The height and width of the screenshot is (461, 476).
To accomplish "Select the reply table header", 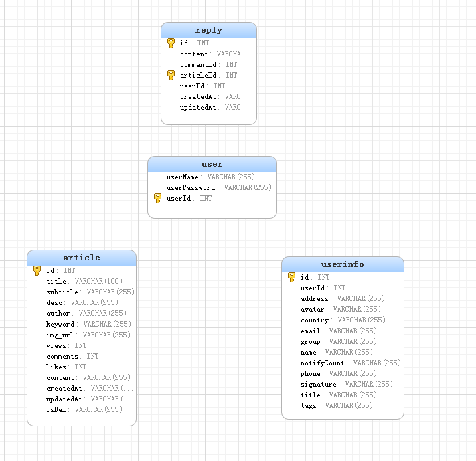I will [209, 30].
